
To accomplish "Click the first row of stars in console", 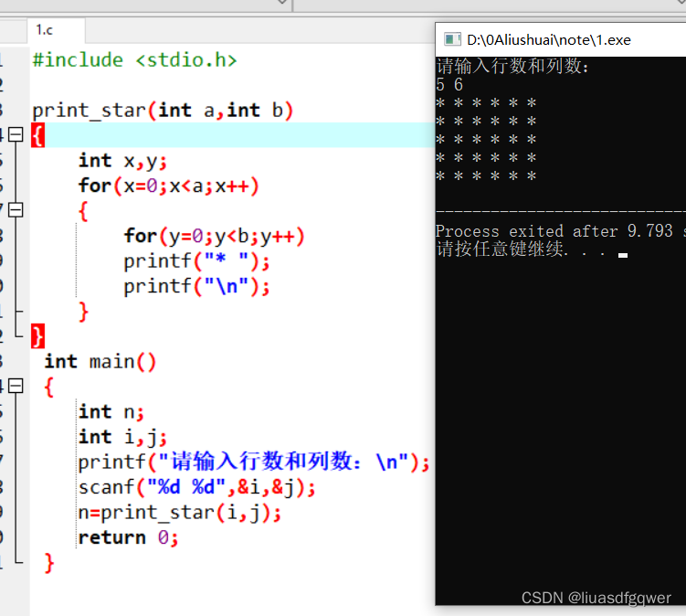I will pyautogui.click(x=486, y=103).
